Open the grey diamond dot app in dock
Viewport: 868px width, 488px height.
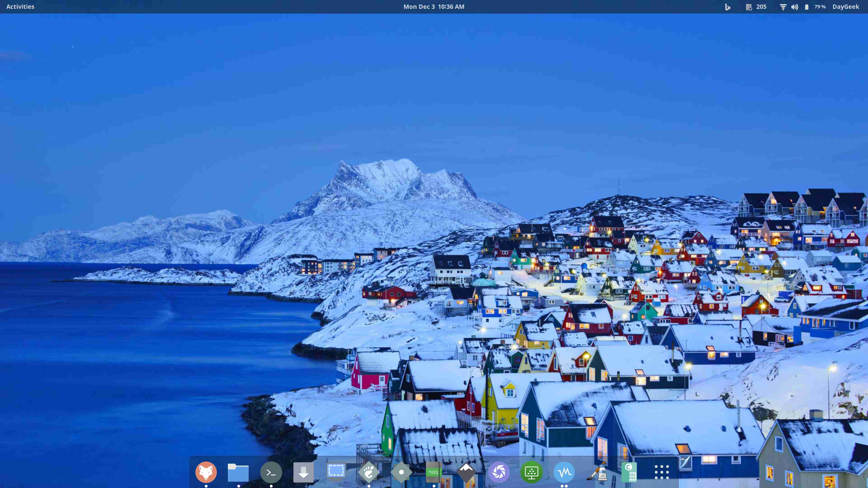point(401,472)
